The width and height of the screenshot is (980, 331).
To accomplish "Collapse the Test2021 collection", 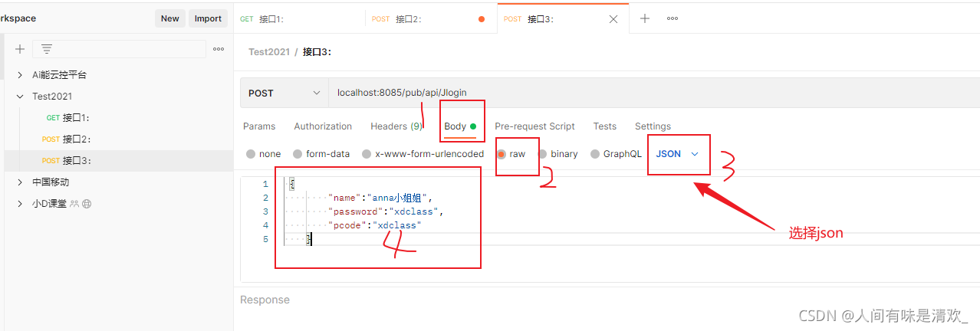I will click(x=20, y=97).
